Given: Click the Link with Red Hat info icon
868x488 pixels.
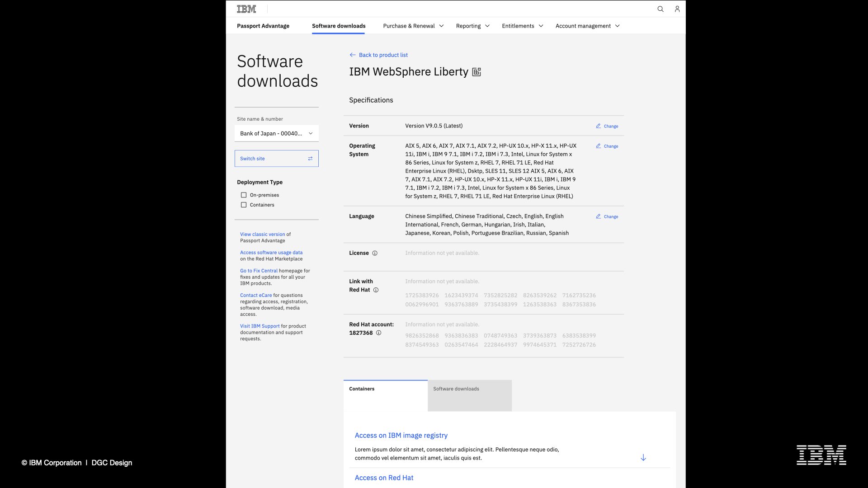Looking at the screenshot, I should pyautogui.click(x=376, y=290).
